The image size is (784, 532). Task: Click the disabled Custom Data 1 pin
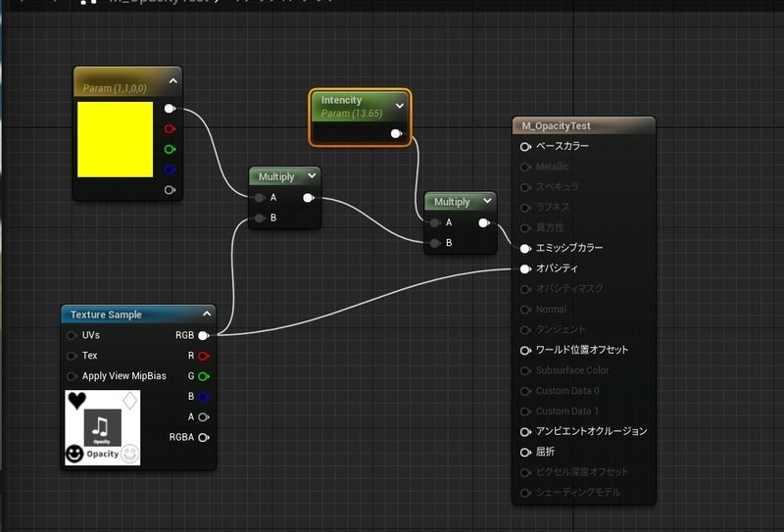[525, 411]
